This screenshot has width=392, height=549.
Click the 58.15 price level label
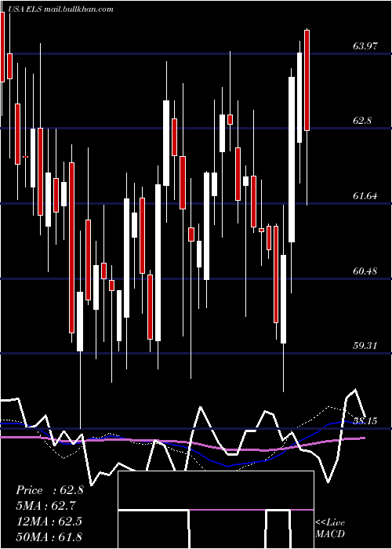point(365,420)
